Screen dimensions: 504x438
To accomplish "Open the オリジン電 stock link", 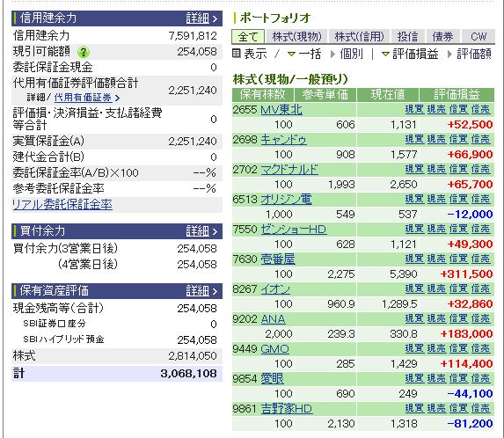I will coord(286,200).
